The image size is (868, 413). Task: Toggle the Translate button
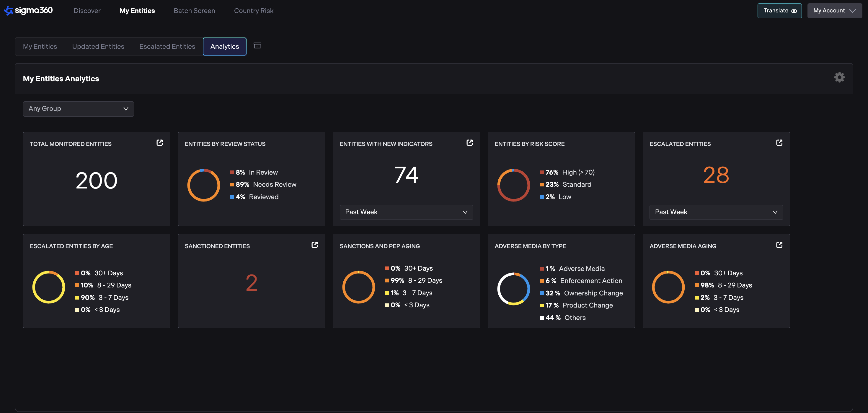[x=779, y=11]
